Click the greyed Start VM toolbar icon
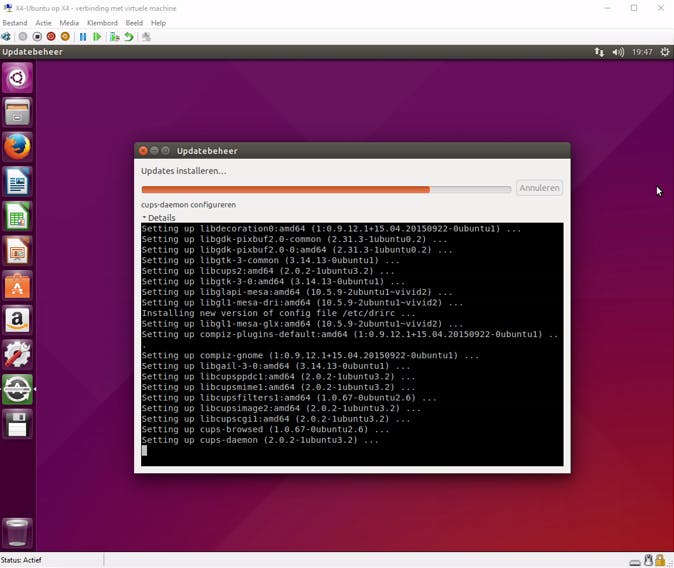The width and height of the screenshot is (674, 568). point(23,37)
